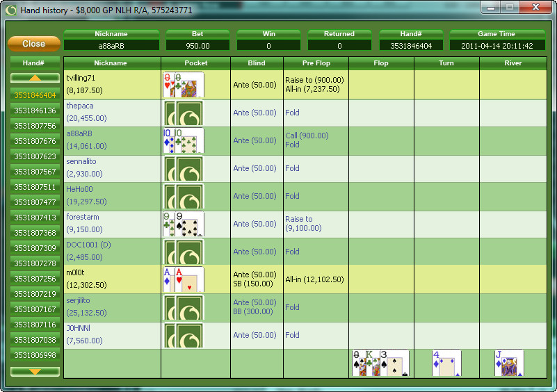Image resolution: width=557 pixels, height=392 pixels.
Task: Choose hand 3531807511
Action: pos(35,187)
